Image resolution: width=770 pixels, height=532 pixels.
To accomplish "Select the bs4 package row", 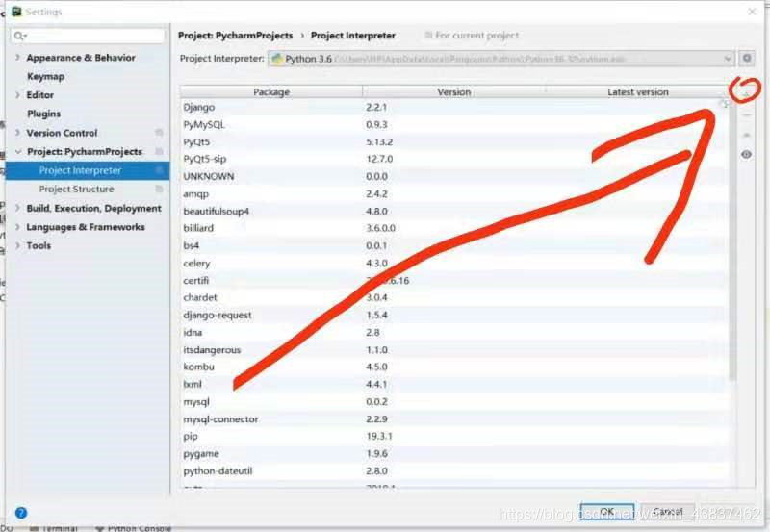I will (x=454, y=245).
